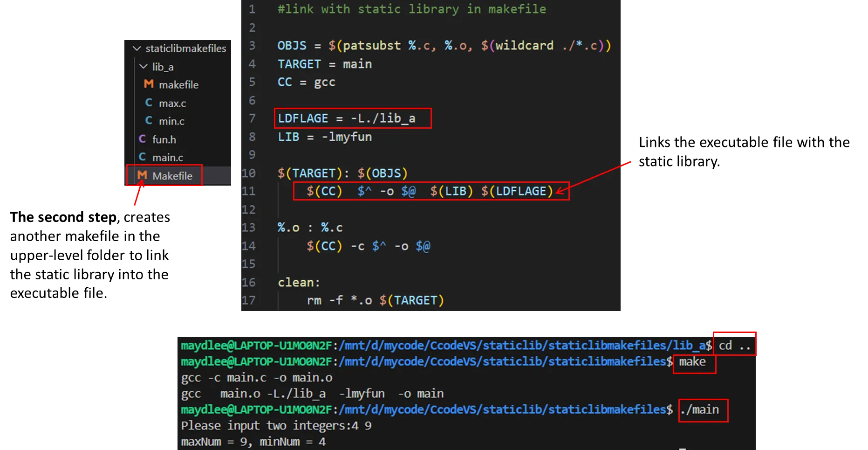Place cursor on the LDFLAGE variable name
The height and width of the screenshot is (450, 868).
[303, 118]
